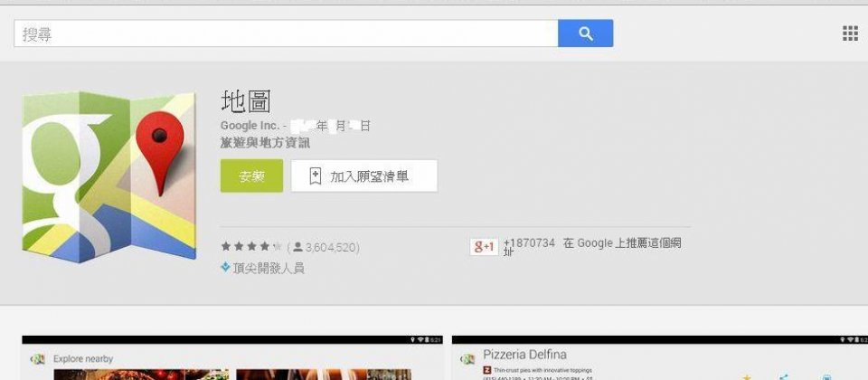Click the 3,604,520 ratings count
Viewport: 868px width, 380px height.
pyautogui.click(x=331, y=247)
